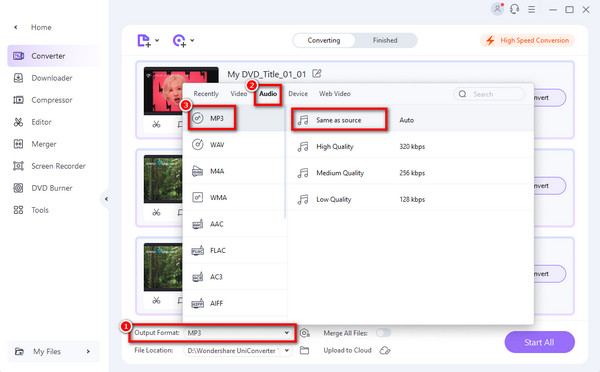This screenshot has width=600, height=372.
Task: Select the MP3 audio format
Action: point(235,118)
